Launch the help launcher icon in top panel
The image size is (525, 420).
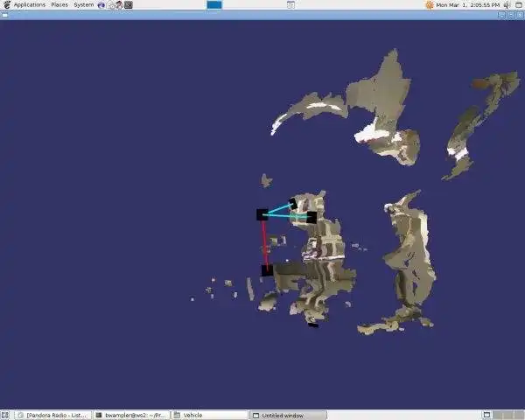(x=119, y=4)
